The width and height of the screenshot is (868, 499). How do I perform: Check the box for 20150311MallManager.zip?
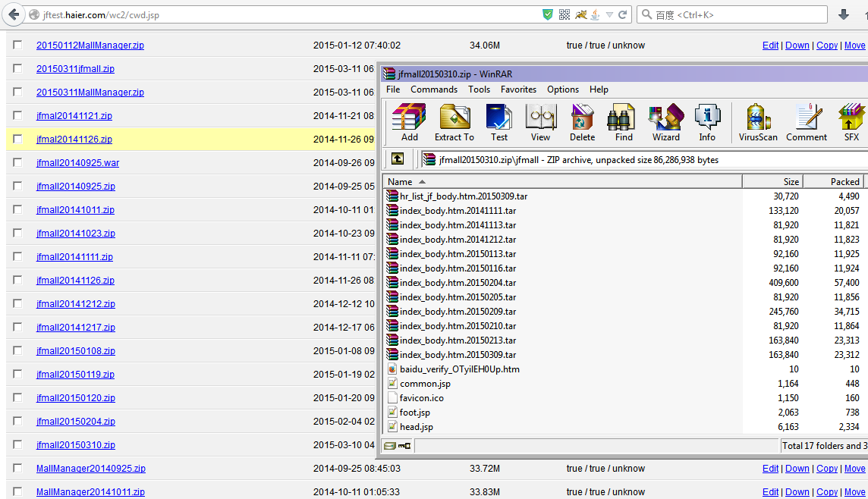[17, 92]
